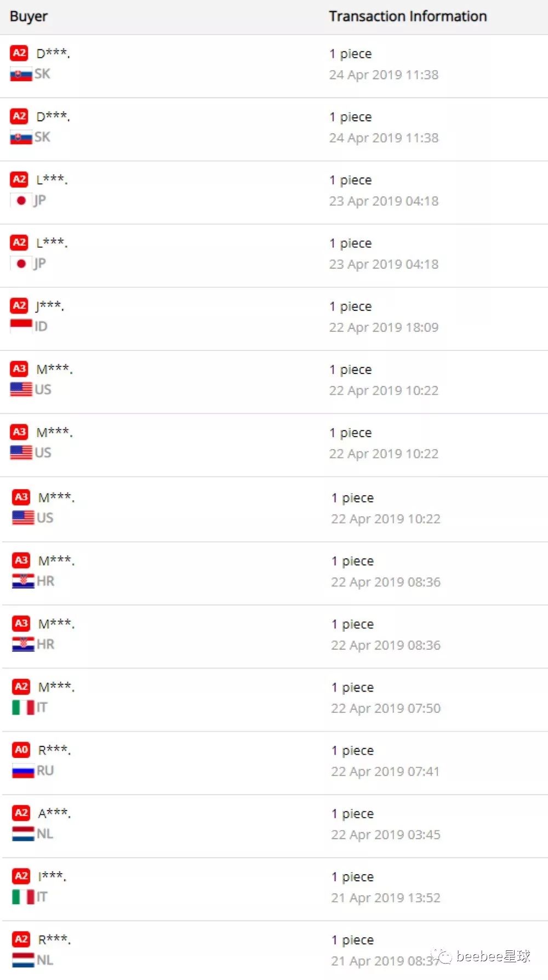Click the Russia flag beside RU
Screen dimensions: 548x980
23,771
